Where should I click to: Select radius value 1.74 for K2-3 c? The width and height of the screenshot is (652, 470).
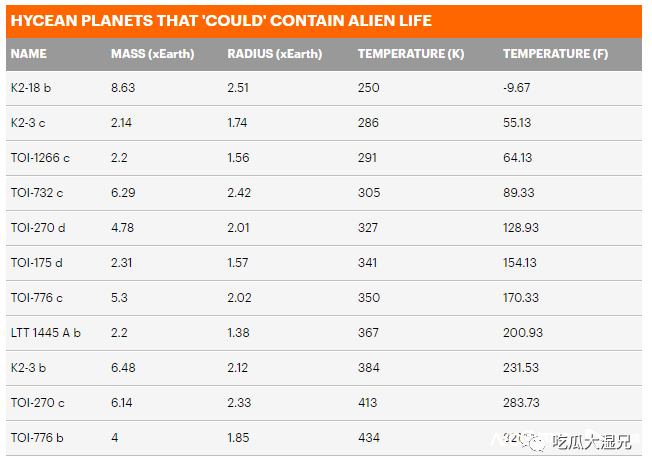[238, 123]
